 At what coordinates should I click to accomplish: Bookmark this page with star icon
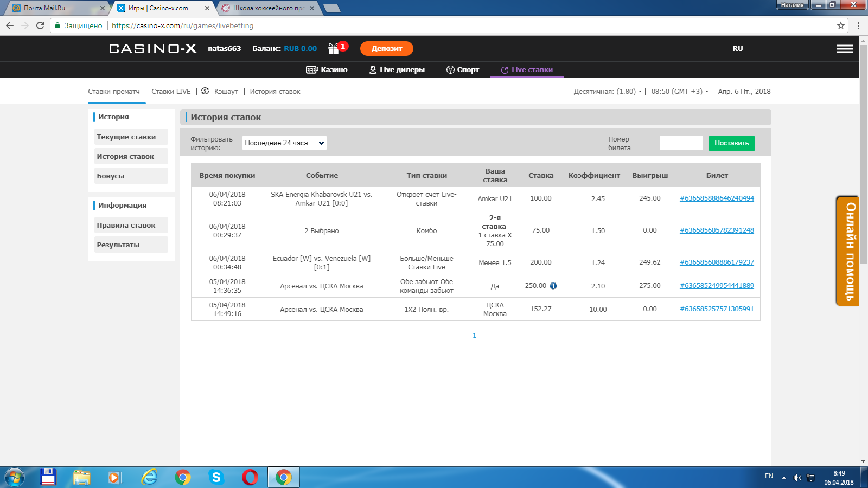pyautogui.click(x=841, y=25)
